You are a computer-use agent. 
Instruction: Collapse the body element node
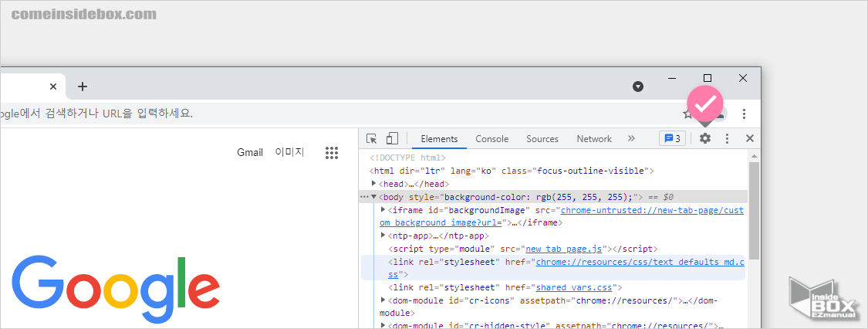(374, 197)
